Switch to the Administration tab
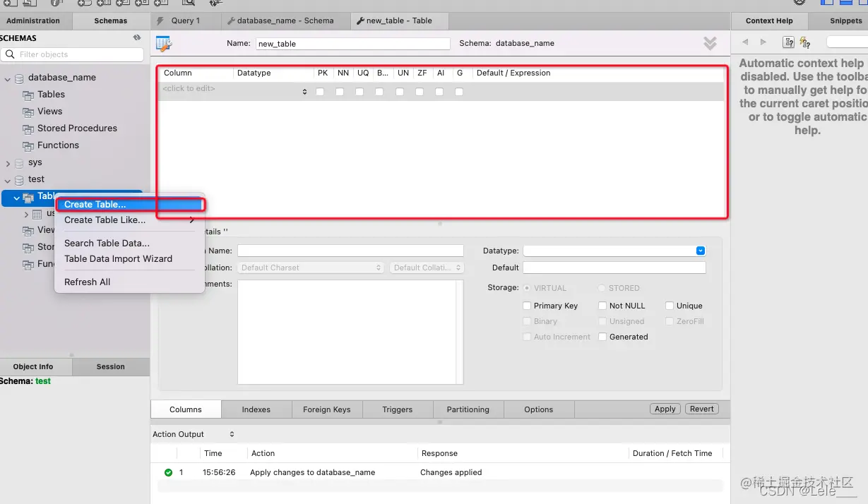Image resolution: width=868 pixels, height=504 pixels. tap(35, 20)
